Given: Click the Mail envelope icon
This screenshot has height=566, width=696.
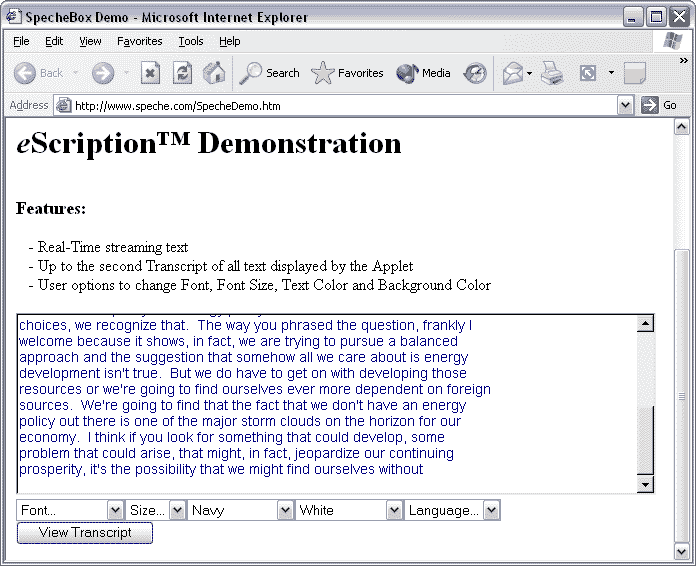Looking at the screenshot, I should click(x=513, y=73).
